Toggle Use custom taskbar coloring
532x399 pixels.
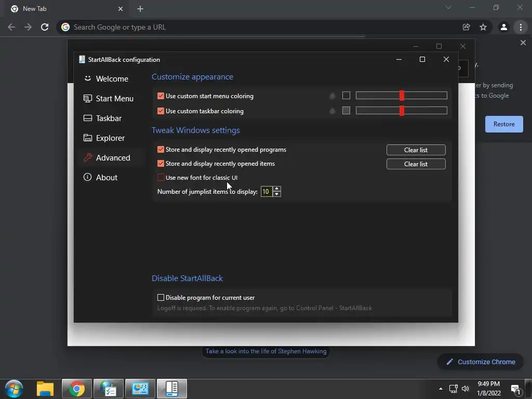[161, 111]
